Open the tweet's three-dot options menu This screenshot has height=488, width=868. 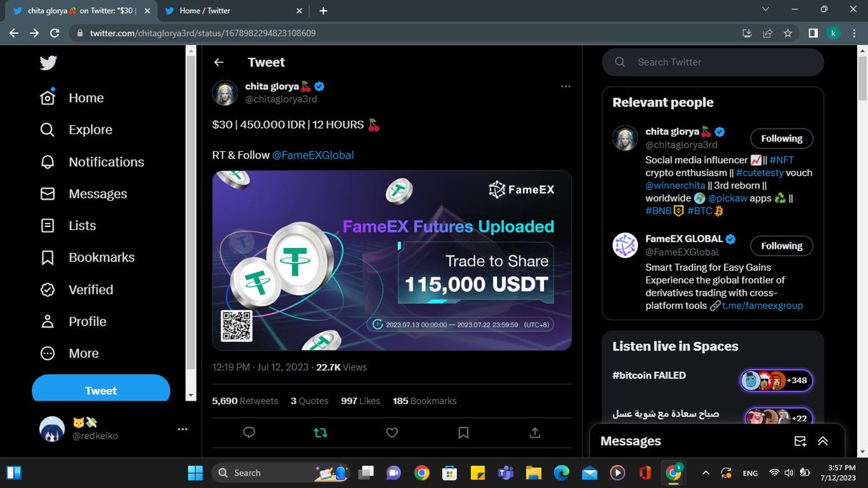[566, 87]
